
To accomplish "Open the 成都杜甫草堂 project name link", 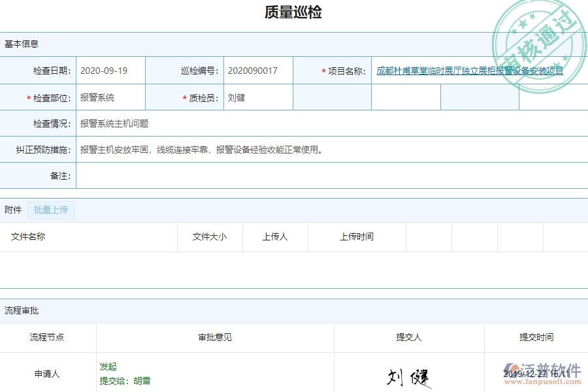I will [469, 71].
